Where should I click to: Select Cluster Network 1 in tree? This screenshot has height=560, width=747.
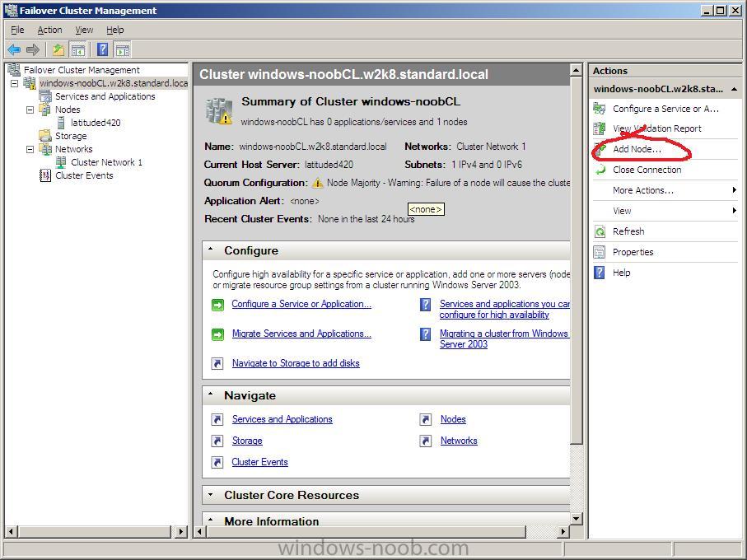pyautogui.click(x=107, y=162)
